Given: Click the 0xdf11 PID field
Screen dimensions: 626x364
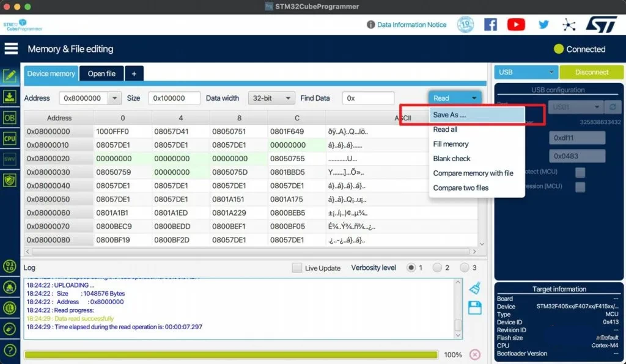Looking at the screenshot, I should coord(577,138).
